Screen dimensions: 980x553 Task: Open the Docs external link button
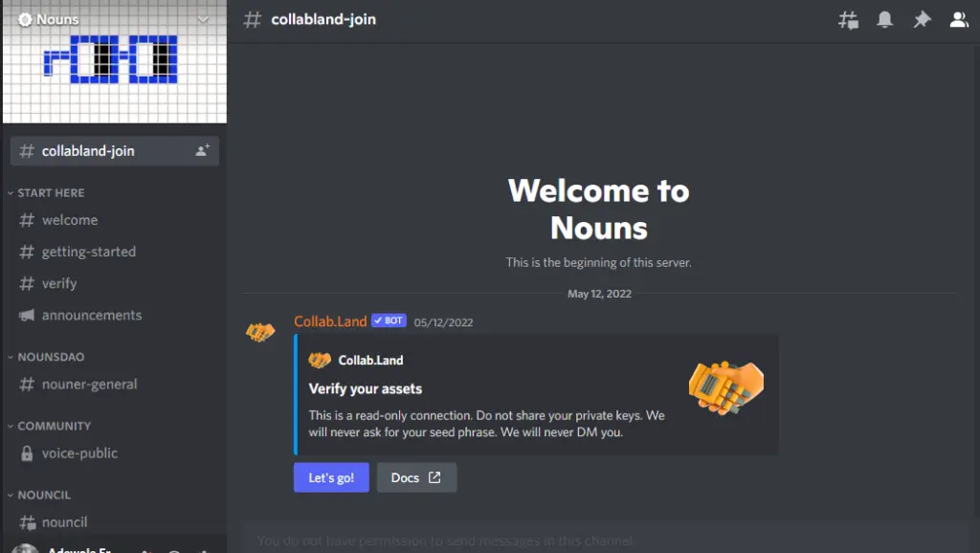(416, 477)
